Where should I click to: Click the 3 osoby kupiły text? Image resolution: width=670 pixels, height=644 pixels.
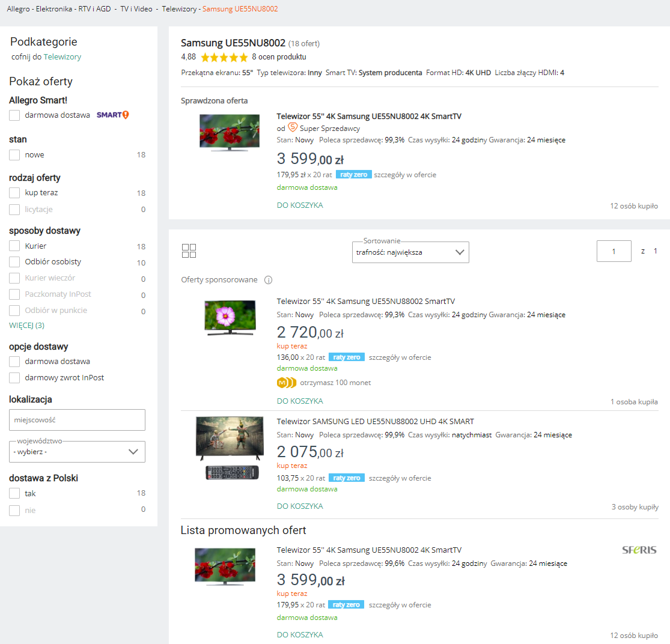click(635, 507)
